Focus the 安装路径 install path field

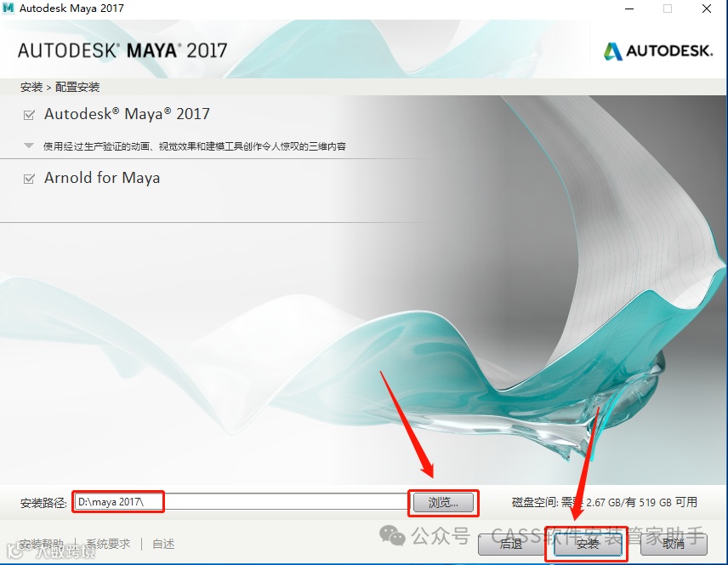(x=242, y=502)
